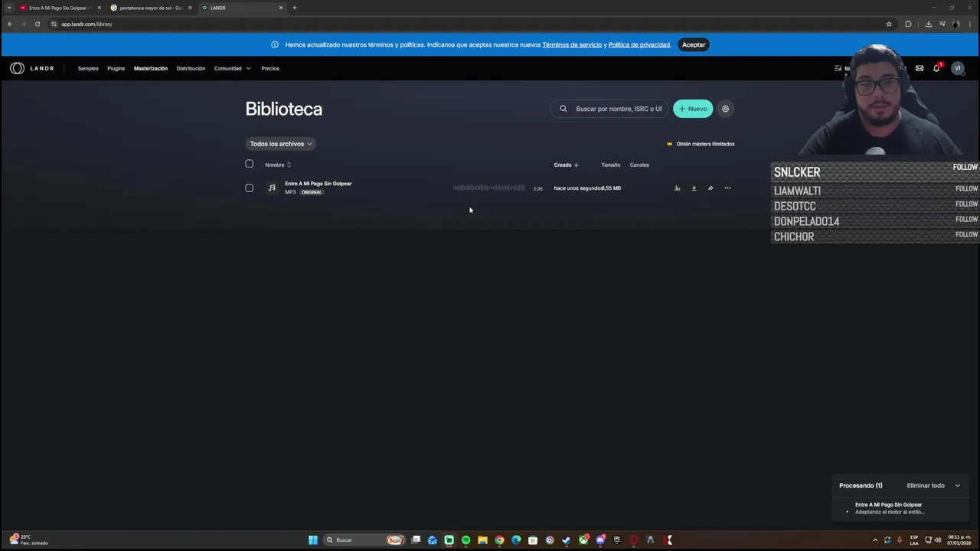Open Chrome downloads icon in toolbar
The height and width of the screenshot is (551, 980).
928,24
